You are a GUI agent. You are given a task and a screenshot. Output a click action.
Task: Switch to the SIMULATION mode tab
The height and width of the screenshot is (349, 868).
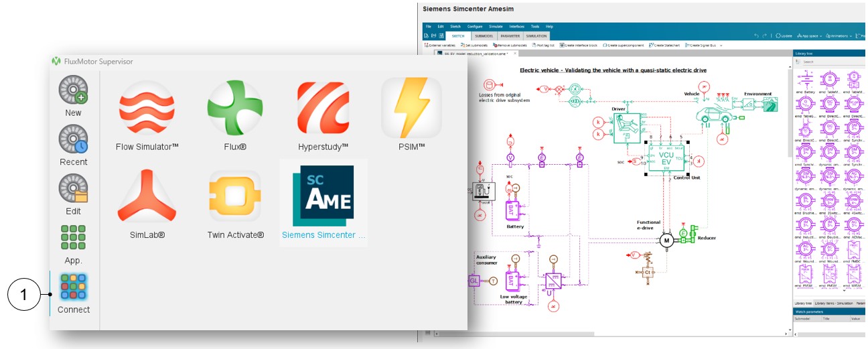click(536, 36)
